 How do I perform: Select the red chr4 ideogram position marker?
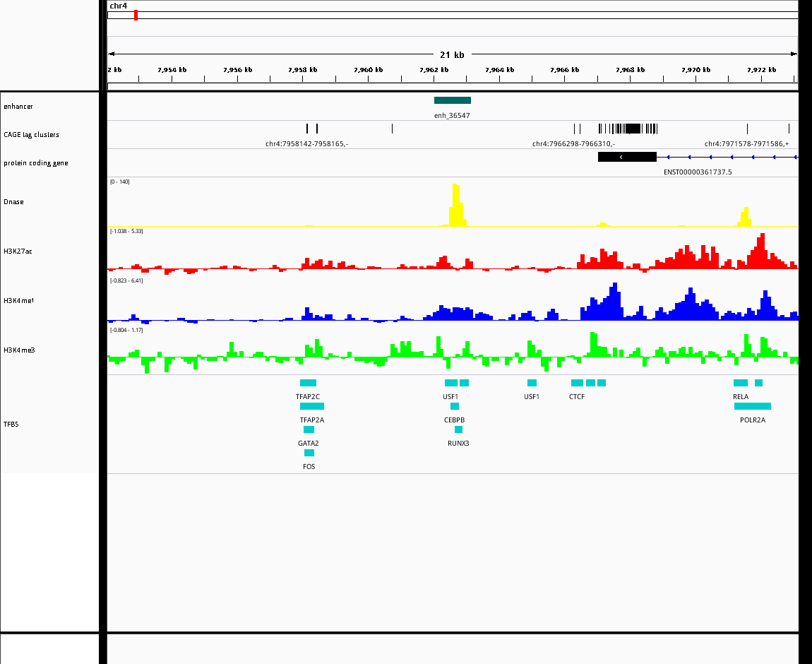tap(136, 15)
